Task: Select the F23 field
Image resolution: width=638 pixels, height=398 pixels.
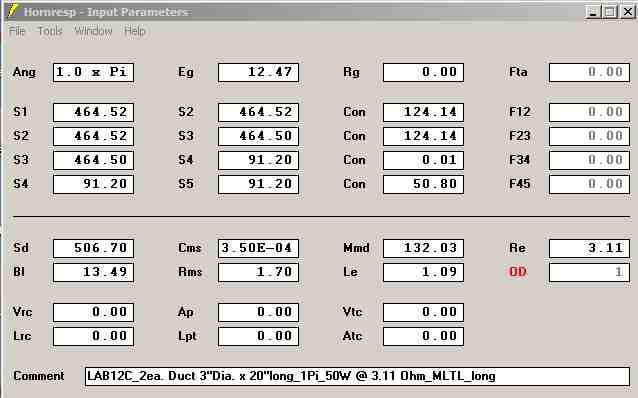Action: pos(589,136)
